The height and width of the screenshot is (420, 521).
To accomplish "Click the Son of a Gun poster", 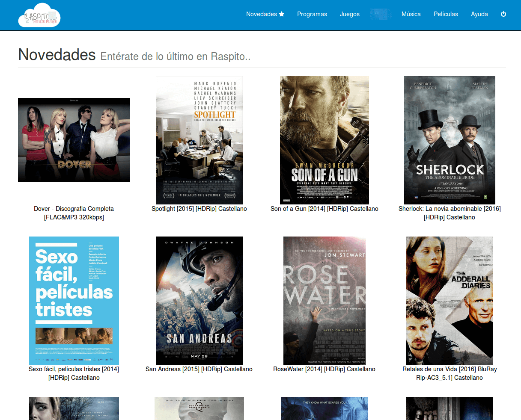I will click(324, 140).
